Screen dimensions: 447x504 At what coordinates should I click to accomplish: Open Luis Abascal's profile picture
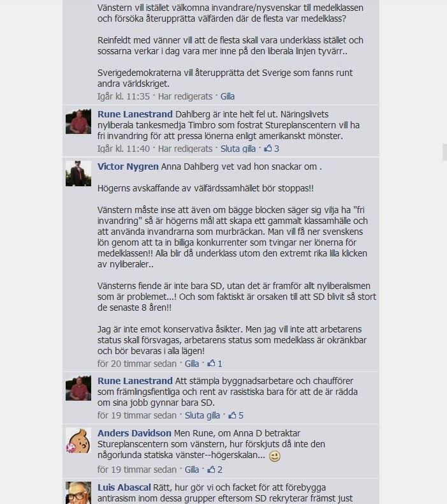pos(78,493)
